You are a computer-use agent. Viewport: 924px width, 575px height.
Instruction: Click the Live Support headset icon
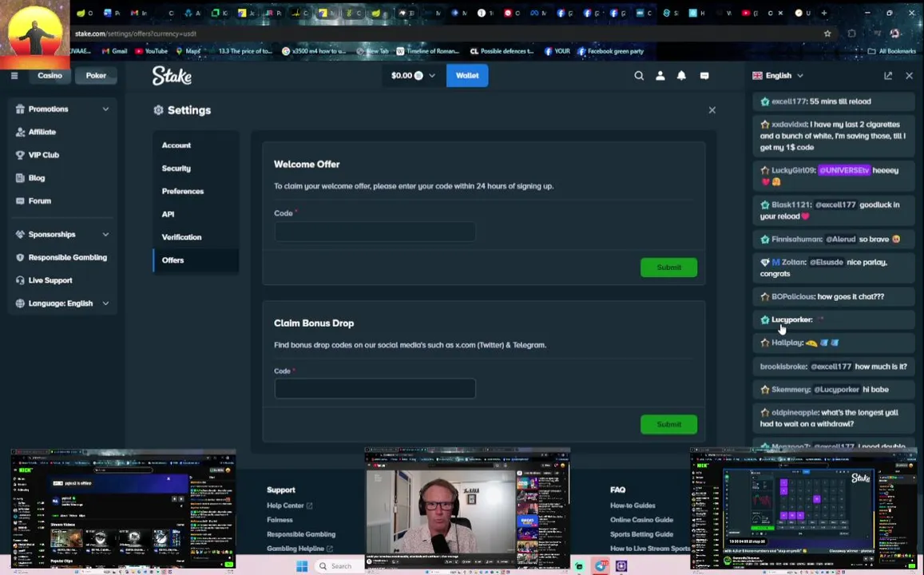tap(20, 280)
